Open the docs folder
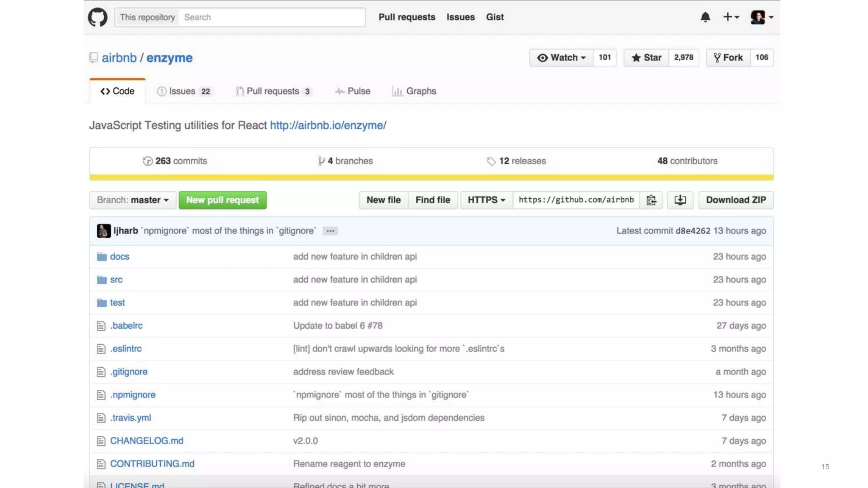Image resolution: width=868 pixels, height=488 pixels. pos(120,257)
